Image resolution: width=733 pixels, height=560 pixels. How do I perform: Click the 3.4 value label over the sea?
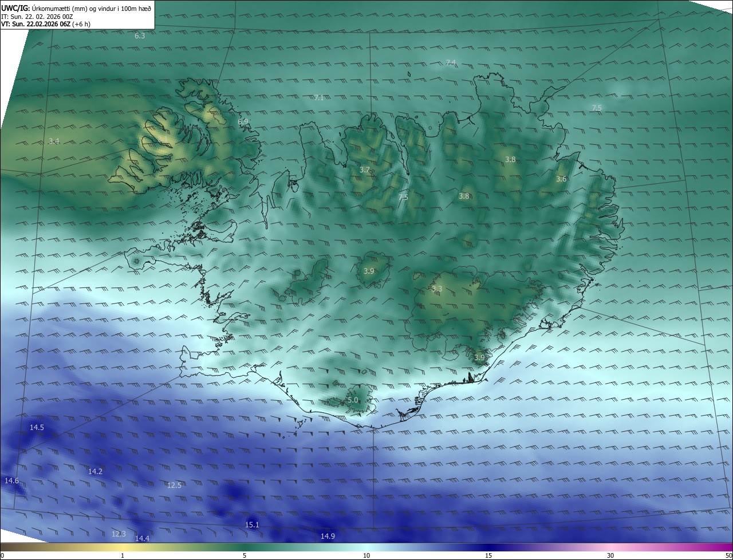click(x=54, y=141)
